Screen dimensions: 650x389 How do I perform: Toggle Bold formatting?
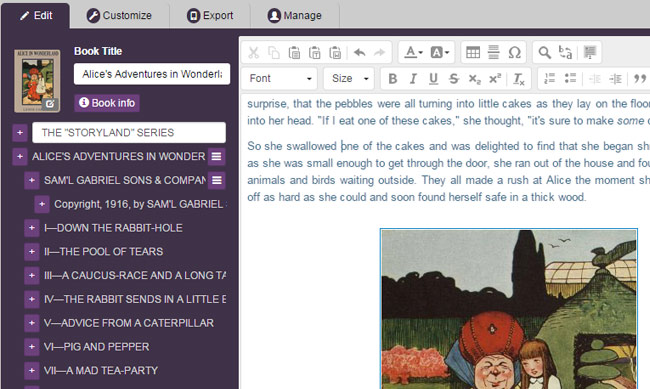[x=392, y=78]
